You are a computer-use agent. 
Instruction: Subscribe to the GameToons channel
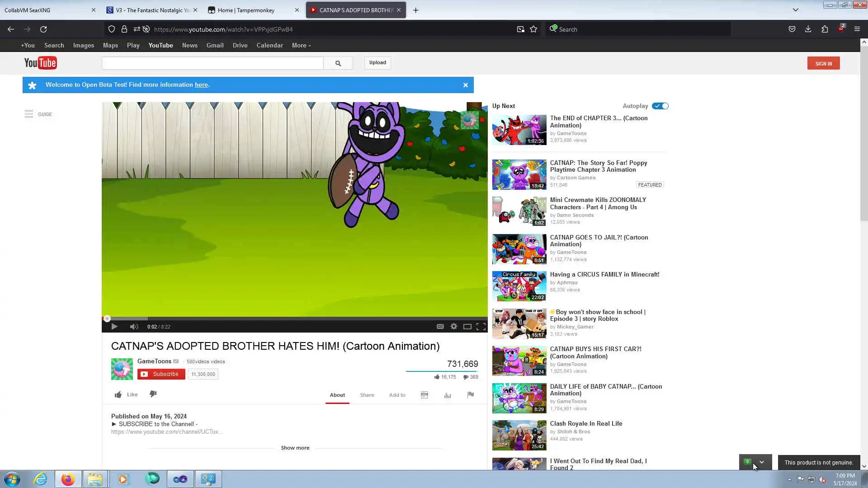(161, 374)
